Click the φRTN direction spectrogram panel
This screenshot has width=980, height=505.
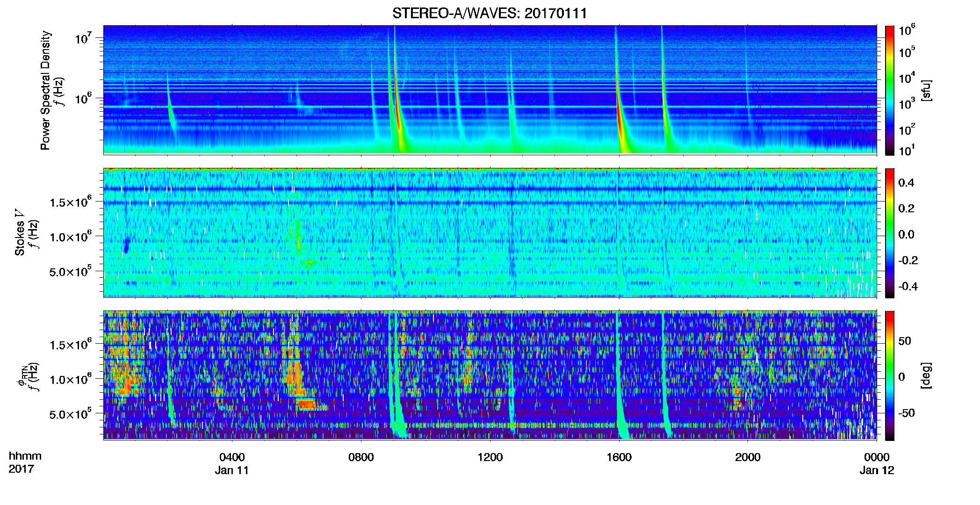tap(490, 375)
